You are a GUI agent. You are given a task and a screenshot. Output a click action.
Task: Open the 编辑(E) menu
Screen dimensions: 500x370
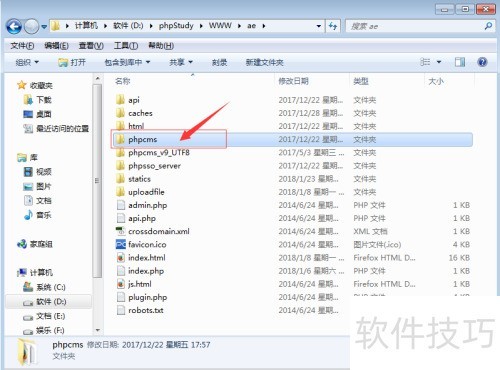point(56,46)
